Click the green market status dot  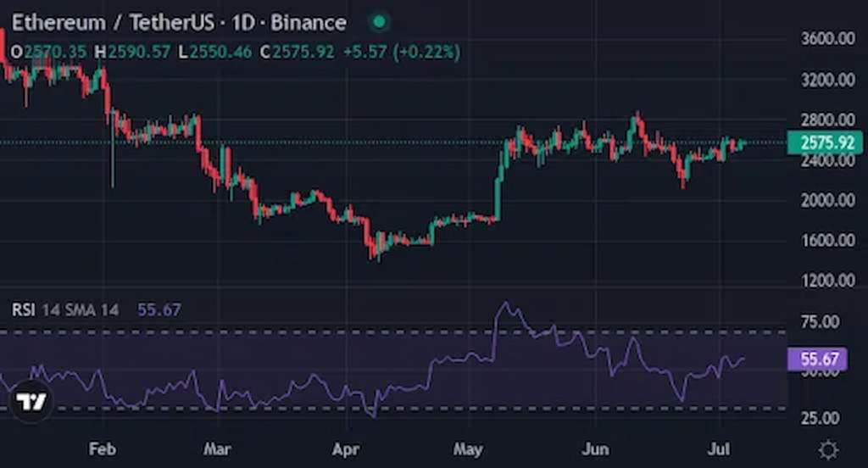379,22
